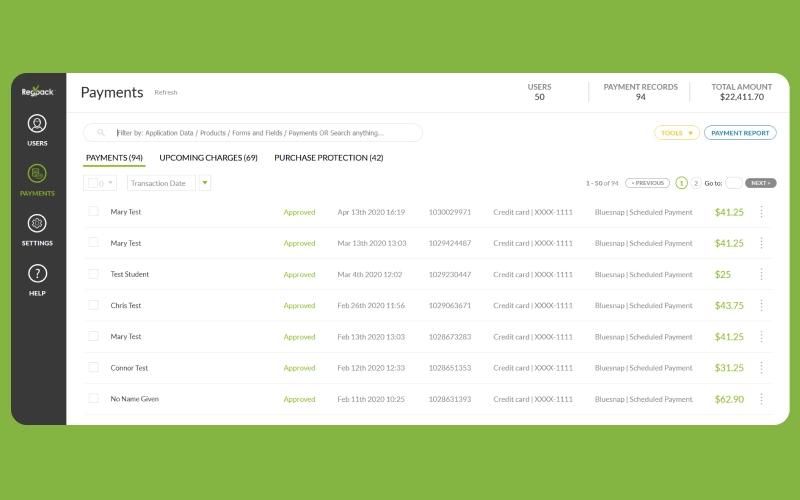Select the No Name Given row checkbox
The height and width of the screenshot is (500, 800).
pos(93,398)
